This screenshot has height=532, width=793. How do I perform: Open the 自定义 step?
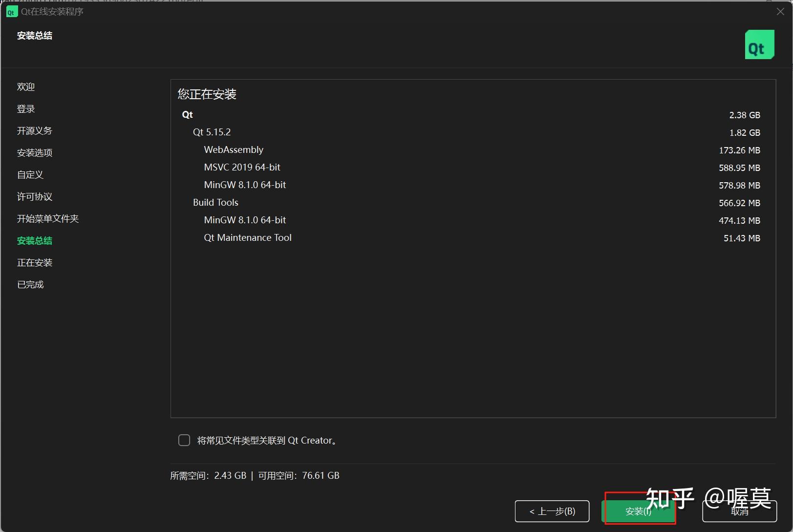click(30, 174)
